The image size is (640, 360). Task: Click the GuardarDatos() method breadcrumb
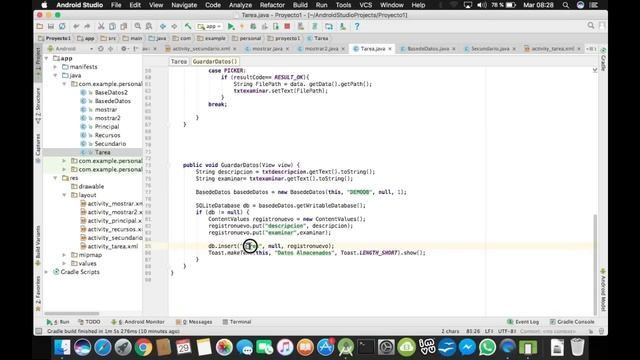point(215,62)
